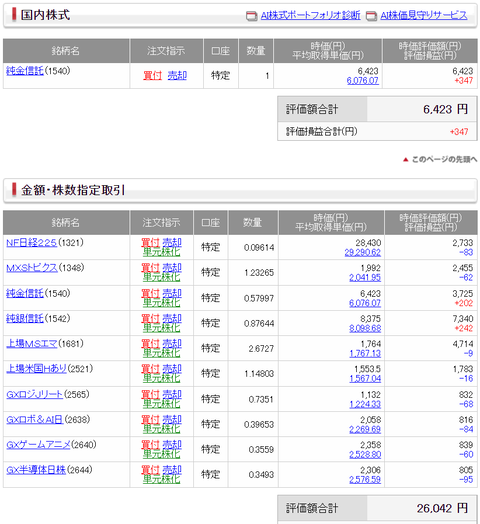Click 売却 for 純銀信託
The image size is (480, 524).
(x=172, y=318)
